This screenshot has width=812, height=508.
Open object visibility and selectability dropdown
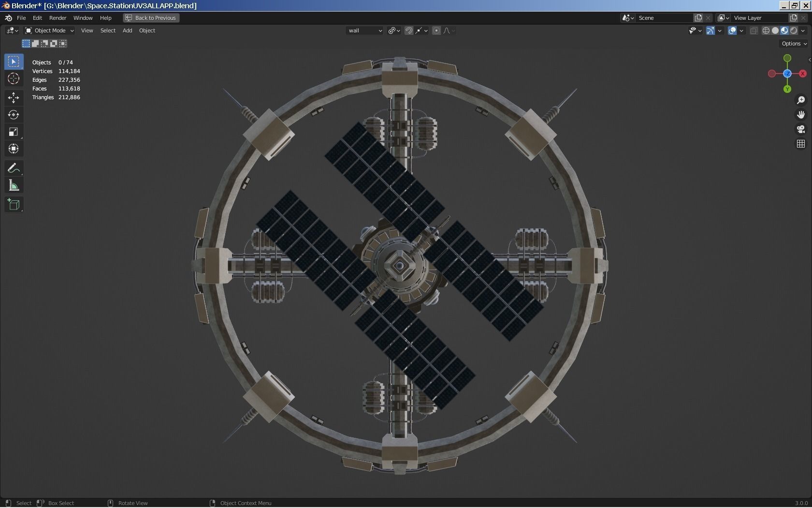[695, 30]
